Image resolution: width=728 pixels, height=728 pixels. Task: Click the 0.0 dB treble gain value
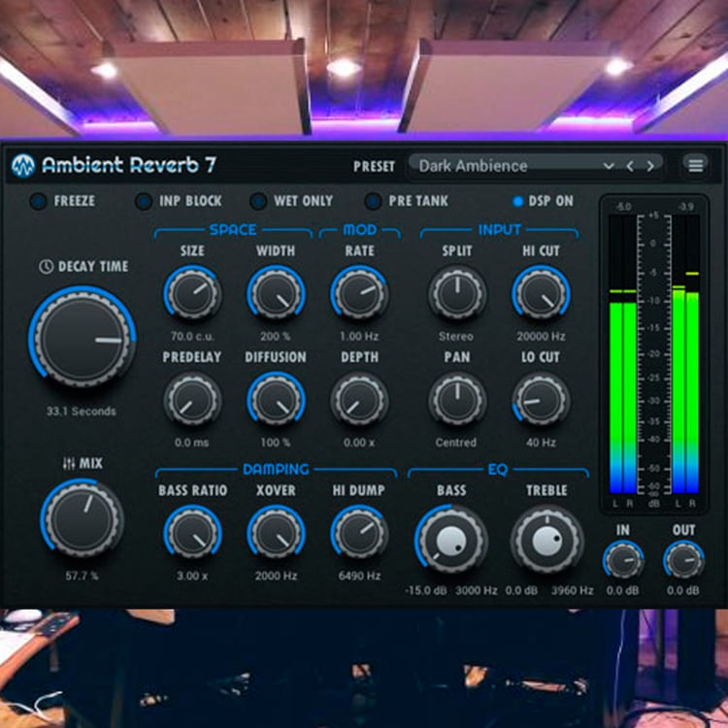click(521, 590)
